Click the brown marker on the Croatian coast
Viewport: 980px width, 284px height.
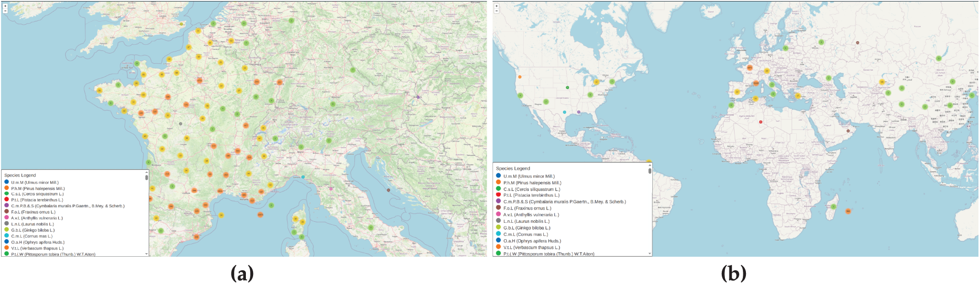[x=388, y=190]
